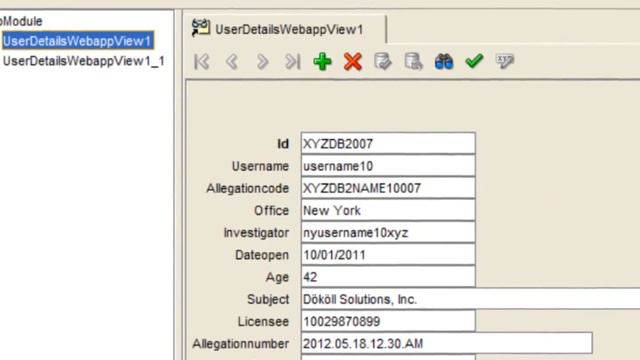This screenshot has width=640, height=360.
Task: Click the Id label
Action: coord(283,144)
